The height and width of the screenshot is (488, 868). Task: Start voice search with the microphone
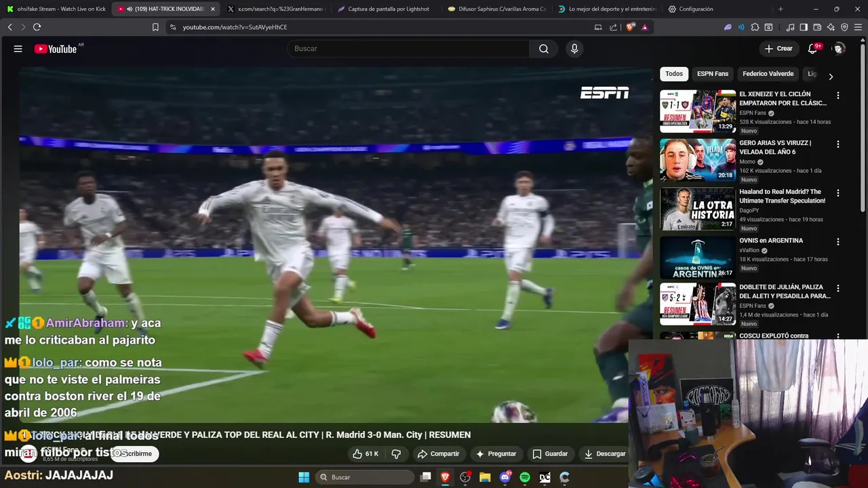click(x=574, y=49)
